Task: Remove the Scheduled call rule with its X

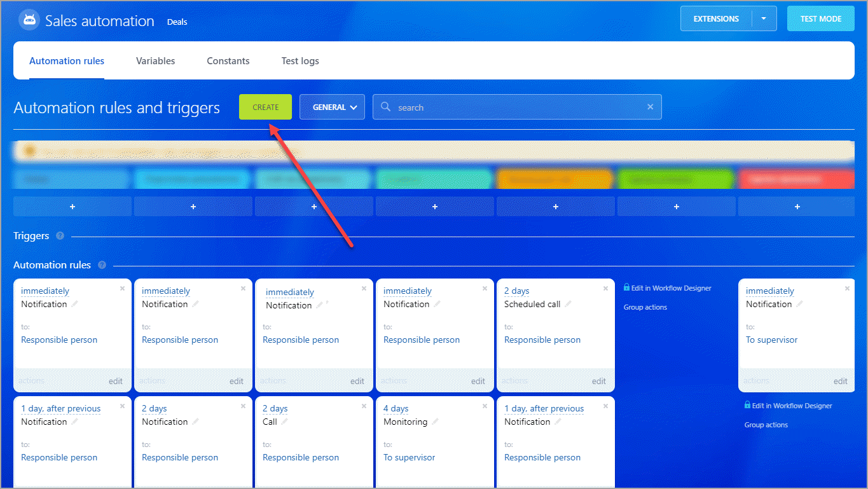Action: (x=605, y=288)
